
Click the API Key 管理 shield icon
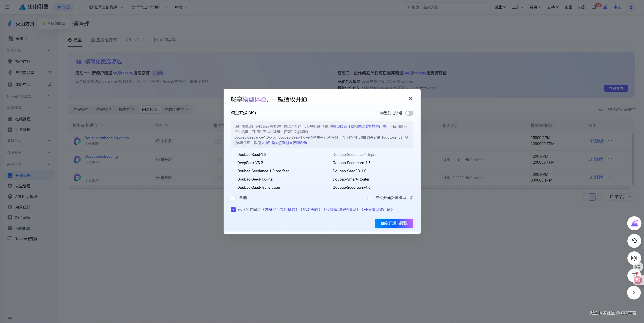click(x=10, y=197)
